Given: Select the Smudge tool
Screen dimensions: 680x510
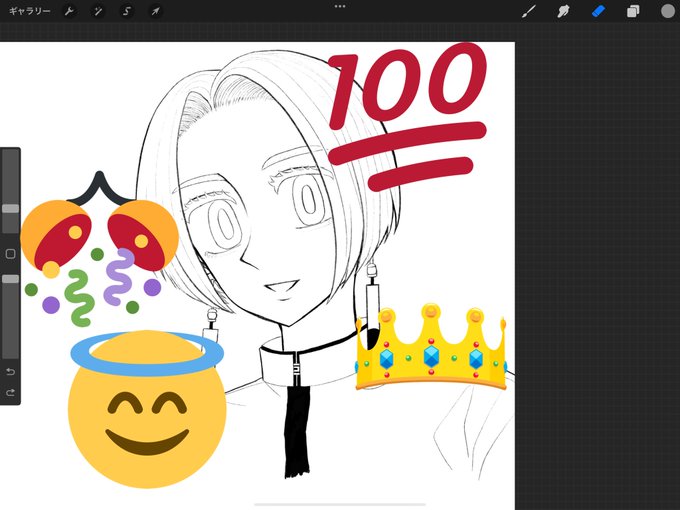Looking at the screenshot, I should click(563, 11).
